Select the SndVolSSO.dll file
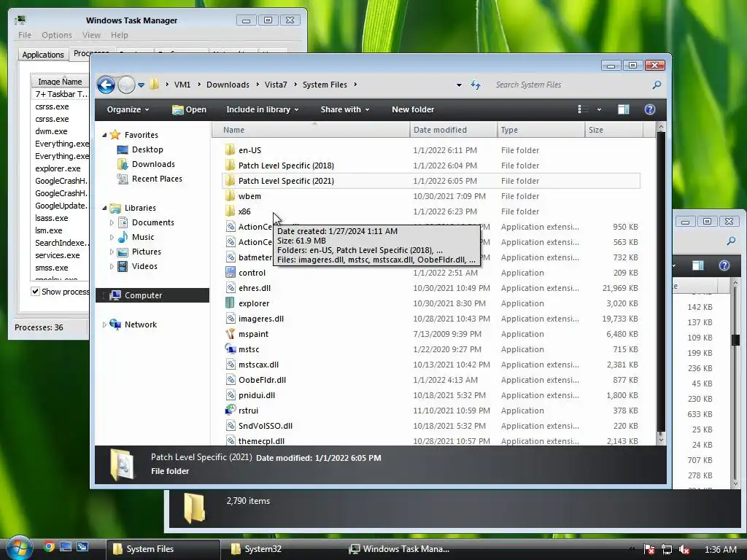 [x=431, y=426]
